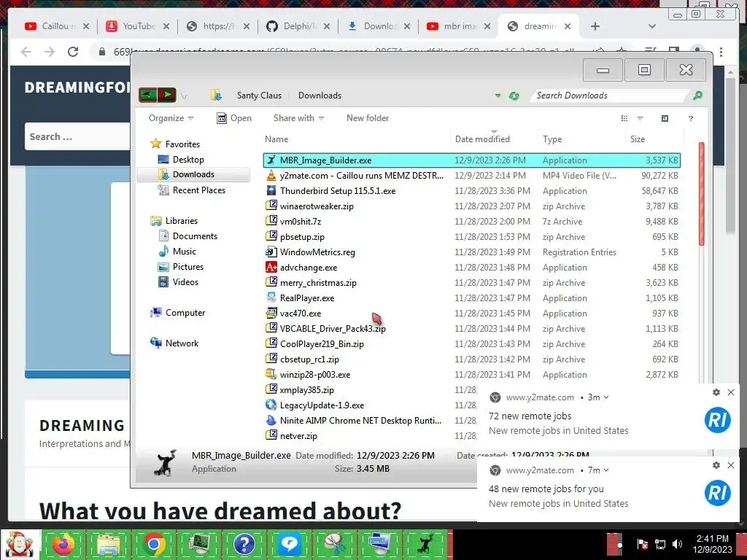Open the Share with dropdown
The width and height of the screenshot is (747, 560).
[x=298, y=118]
